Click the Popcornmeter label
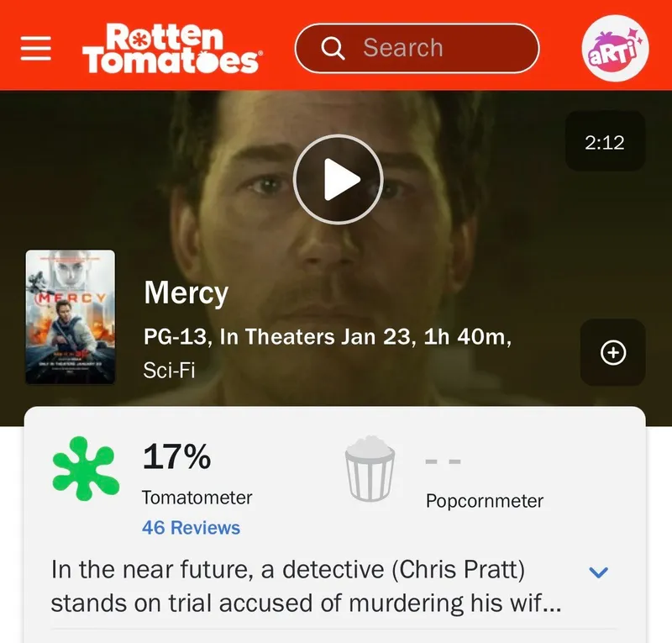The width and height of the screenshot is (672, 643). pyautogui.click(x=485, y=501)
